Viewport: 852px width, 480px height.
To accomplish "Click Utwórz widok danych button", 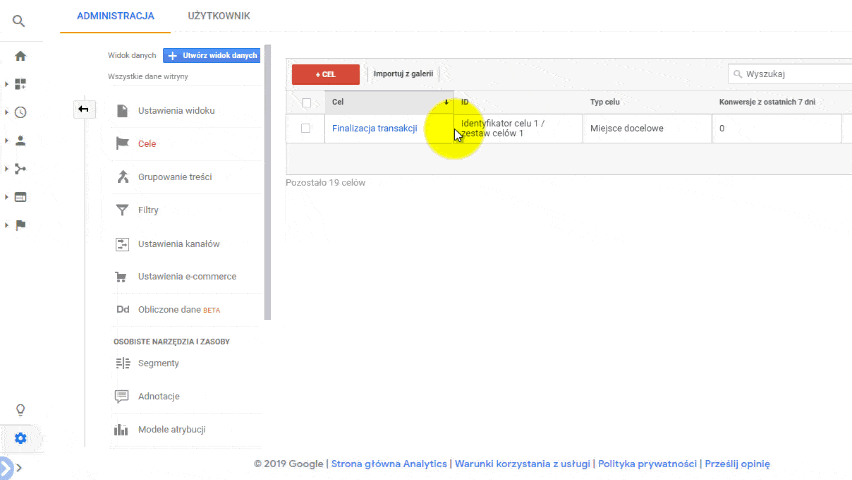I will pos(211,55).
